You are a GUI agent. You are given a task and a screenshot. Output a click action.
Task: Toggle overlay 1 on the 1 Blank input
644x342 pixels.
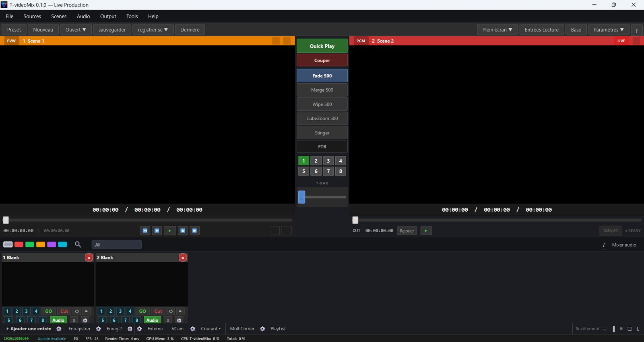7,311
